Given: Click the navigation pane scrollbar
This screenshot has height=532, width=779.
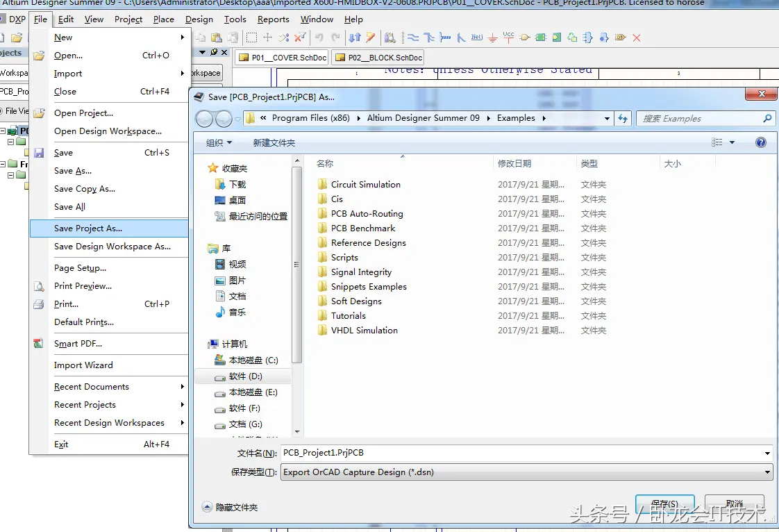Looking at the screenshot, I should click(x=297, y=266).
